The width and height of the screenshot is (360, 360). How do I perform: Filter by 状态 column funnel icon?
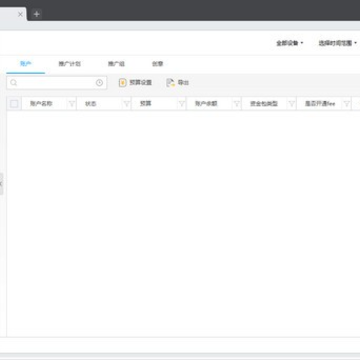point(127,104)
